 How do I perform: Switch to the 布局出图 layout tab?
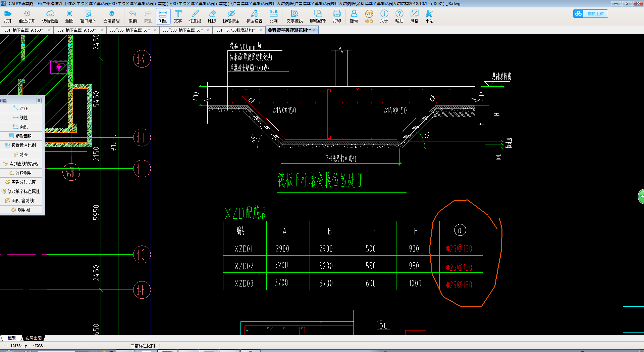tap(34, 338)
